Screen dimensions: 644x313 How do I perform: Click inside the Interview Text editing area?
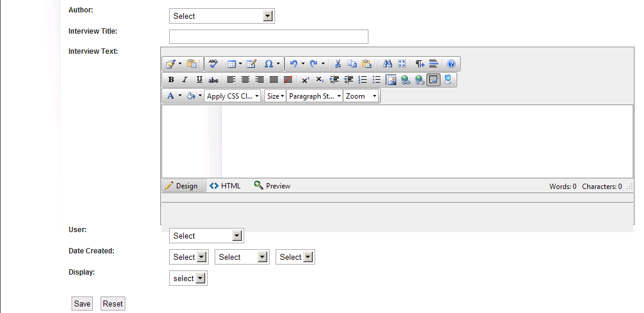coord(397,142)
